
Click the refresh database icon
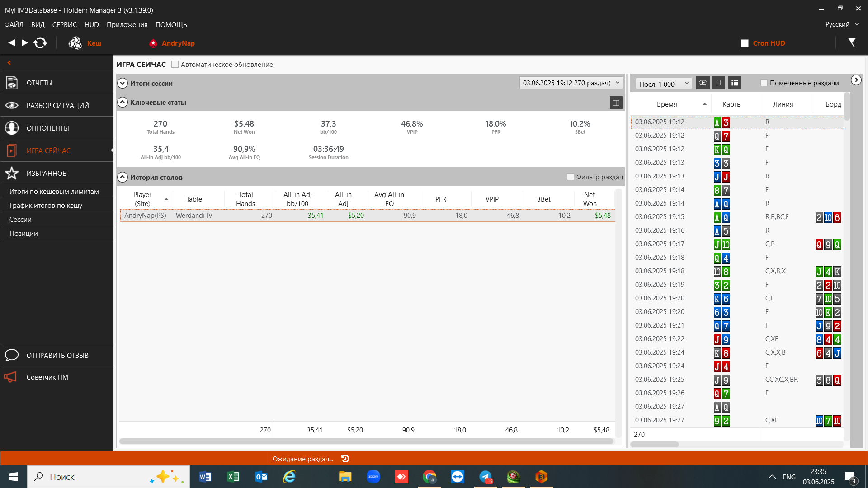pyautogui.click(x=40, y=43)
